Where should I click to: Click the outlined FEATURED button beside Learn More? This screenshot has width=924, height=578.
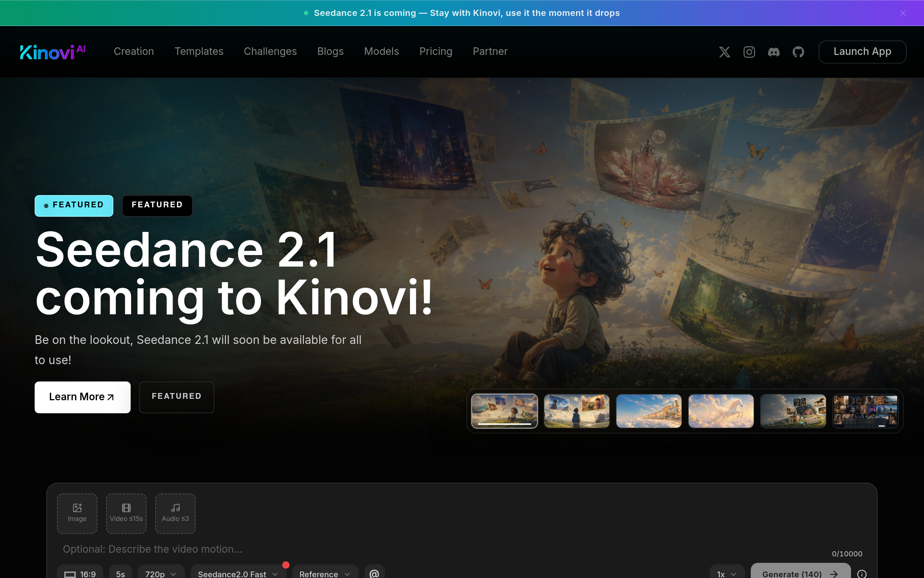[177, 397]
